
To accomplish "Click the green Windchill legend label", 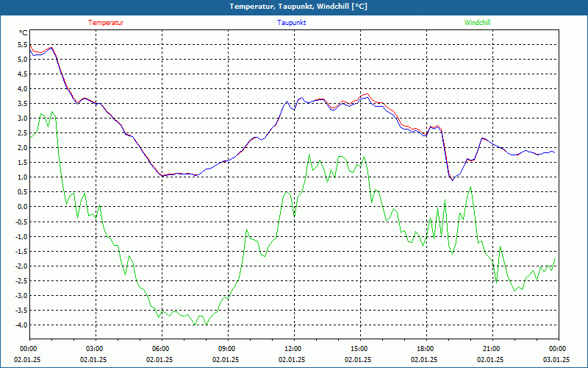I will [x=477, y=23].
